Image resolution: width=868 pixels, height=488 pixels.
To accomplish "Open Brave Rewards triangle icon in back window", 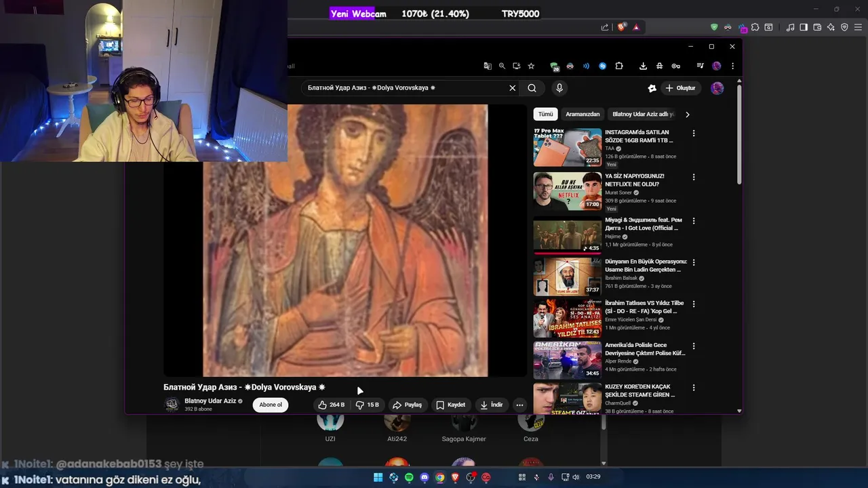I will [x=636, y=27].
